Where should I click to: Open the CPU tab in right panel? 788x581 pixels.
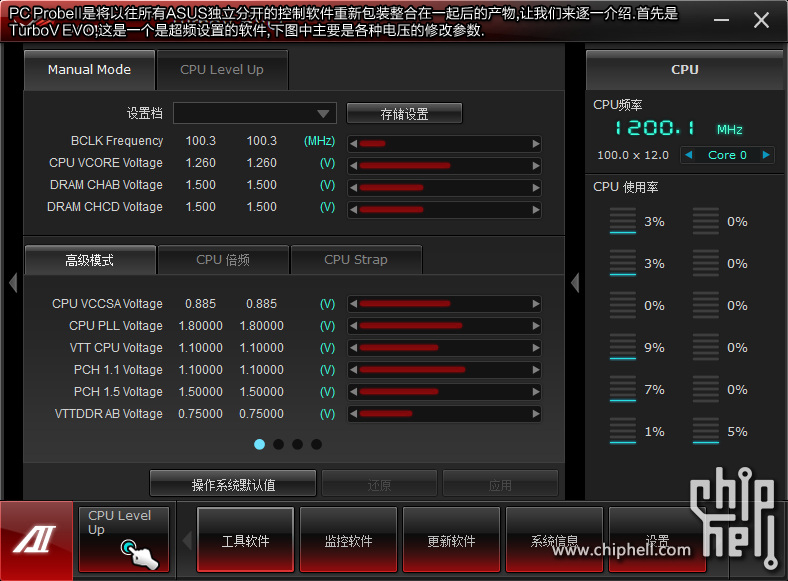(x=684, y=70)
